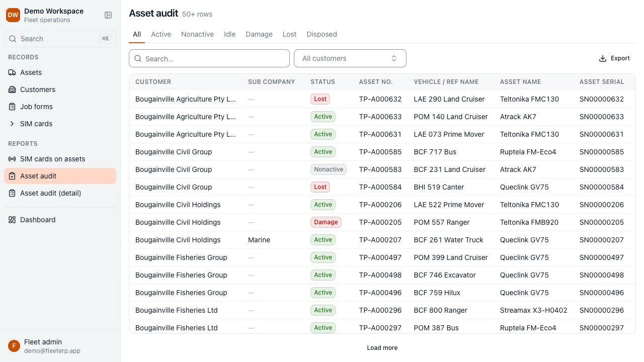The height and width of the screenshot is (362, 644).
Task: Click Streamax X3-H0402 asset name
Action: point(533,310)
